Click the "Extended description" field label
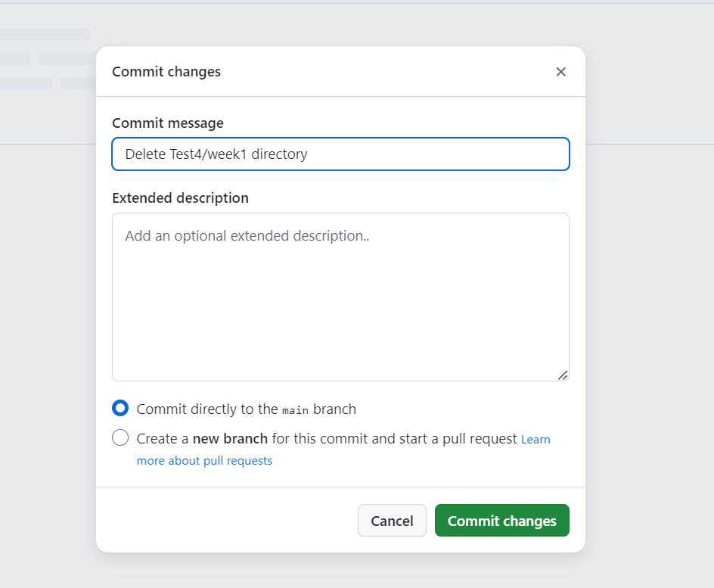 [180, 198]
